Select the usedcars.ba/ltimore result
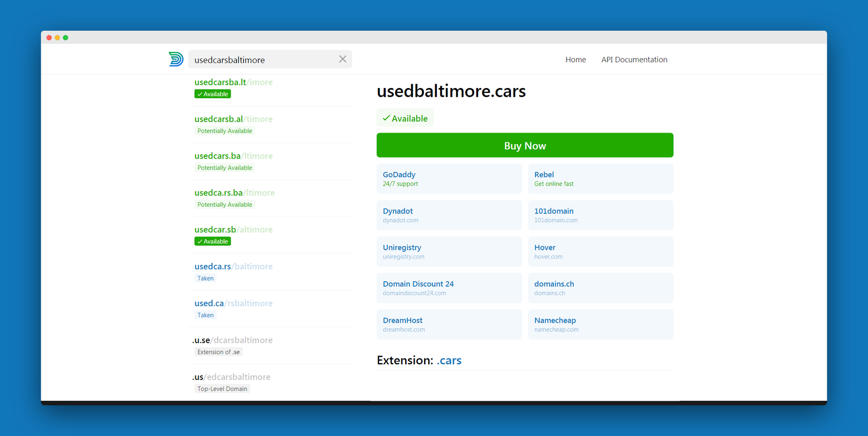The image size is (868, 436). 271,162
